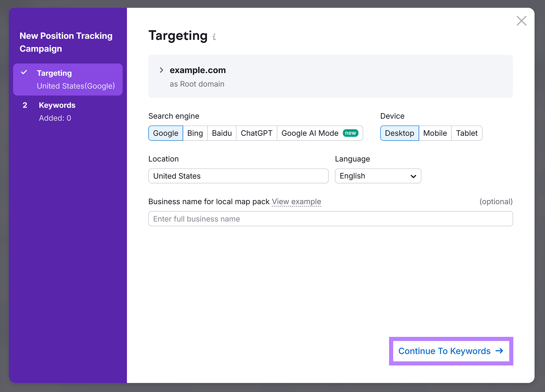Click the Language dropdown chevron
Screen dimensions: 545x392
413,176
